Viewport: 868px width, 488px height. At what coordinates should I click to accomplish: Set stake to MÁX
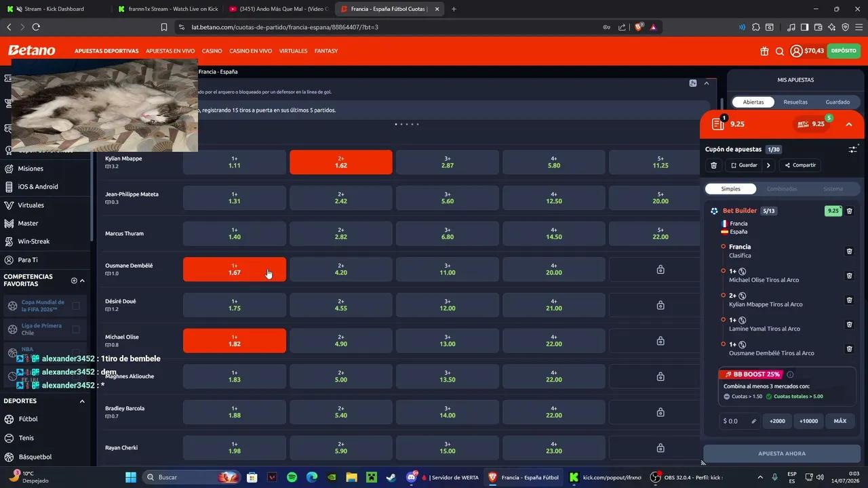tap(840, 421)
